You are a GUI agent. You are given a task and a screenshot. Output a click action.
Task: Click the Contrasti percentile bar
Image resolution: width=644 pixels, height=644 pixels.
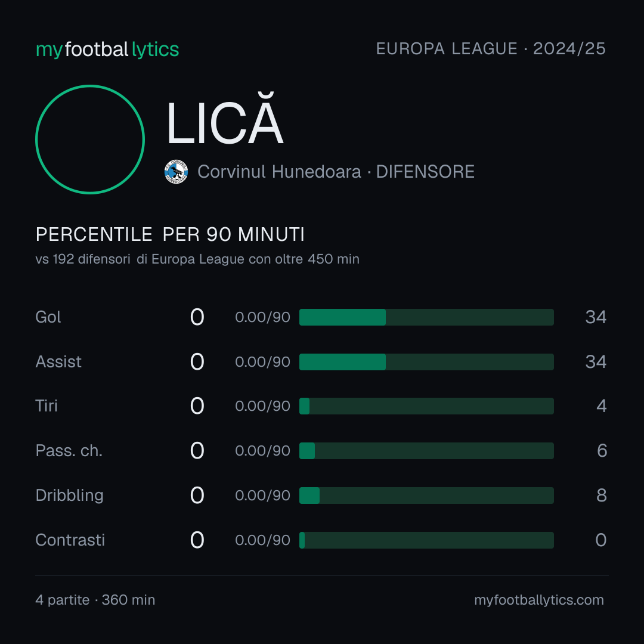pyautogui.click(x=426, y=540)
